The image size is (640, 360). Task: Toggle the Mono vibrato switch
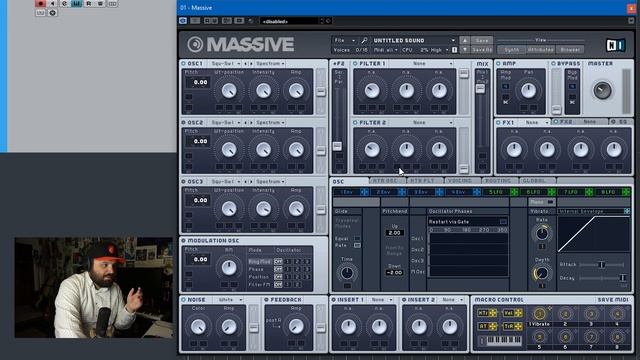click(550, 202)
